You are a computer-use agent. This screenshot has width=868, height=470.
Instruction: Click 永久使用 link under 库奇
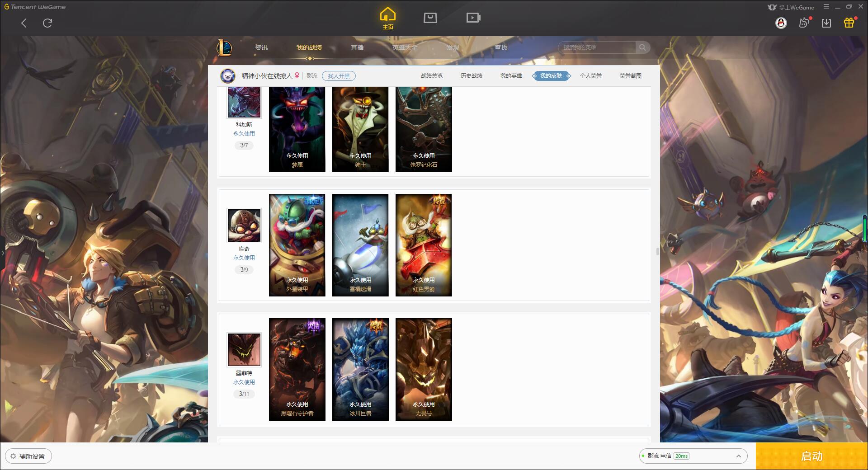click(x=244, y=258)
